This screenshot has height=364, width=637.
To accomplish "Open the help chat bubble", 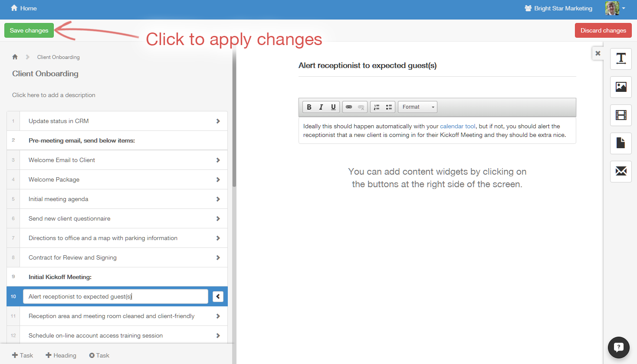I will click(x=618, y=347).
